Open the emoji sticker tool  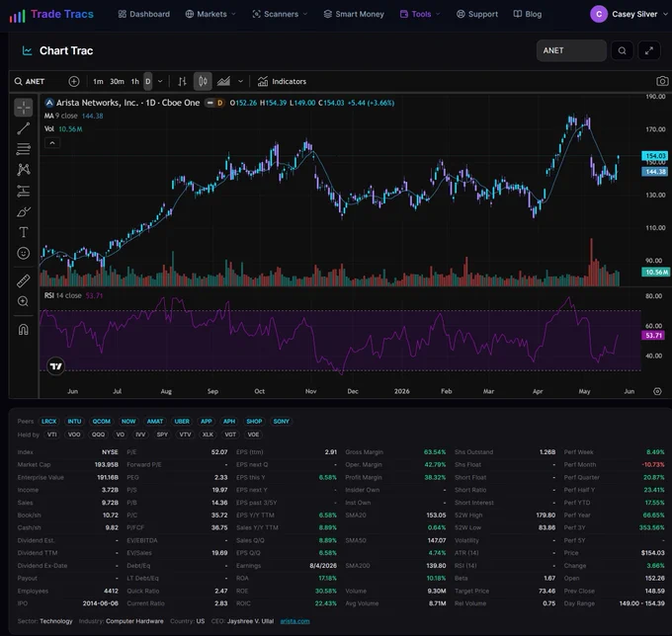pyautogui.click(x=23, y=253)
